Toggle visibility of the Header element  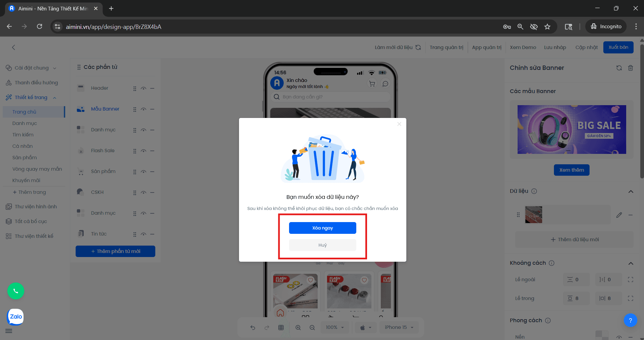click(x=144, y=88)
